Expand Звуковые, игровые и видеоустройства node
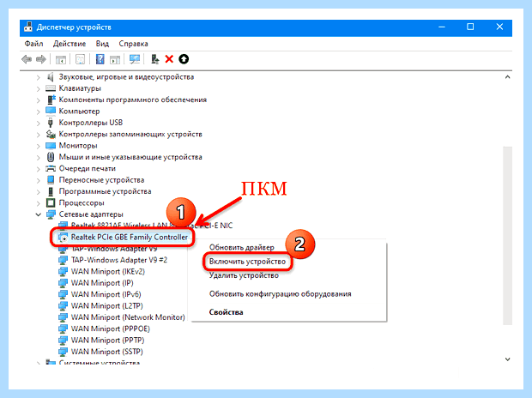 click(x=39, y=78)
